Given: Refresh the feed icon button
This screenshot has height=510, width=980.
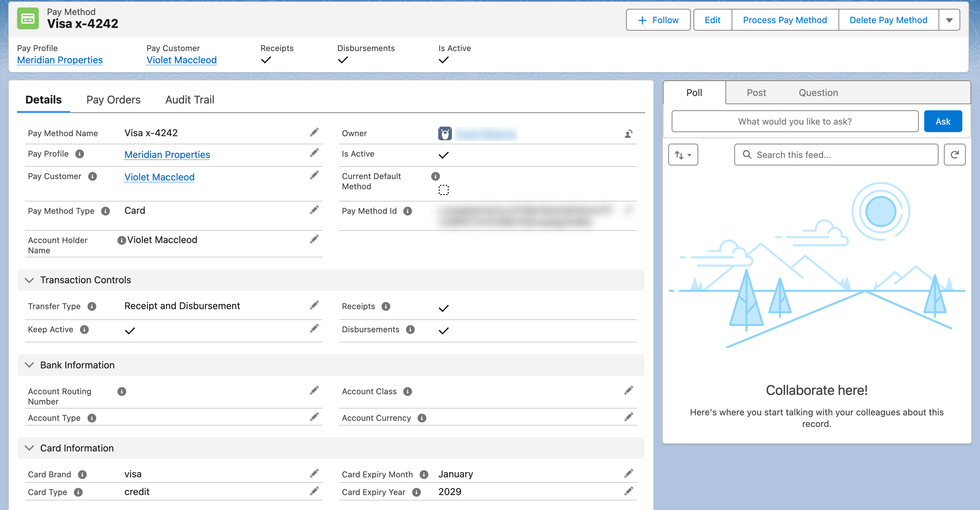Looking at the screenshot, I should [954, 155].
